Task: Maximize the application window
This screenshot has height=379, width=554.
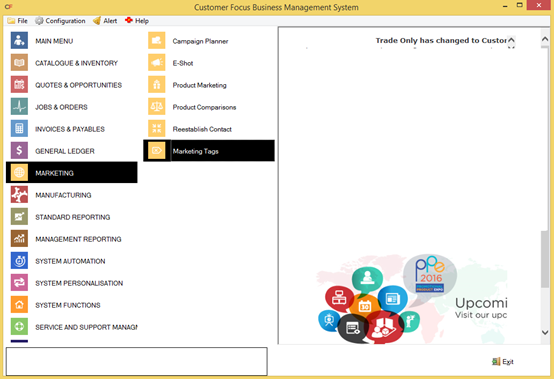Action: [x=519, y=5]
